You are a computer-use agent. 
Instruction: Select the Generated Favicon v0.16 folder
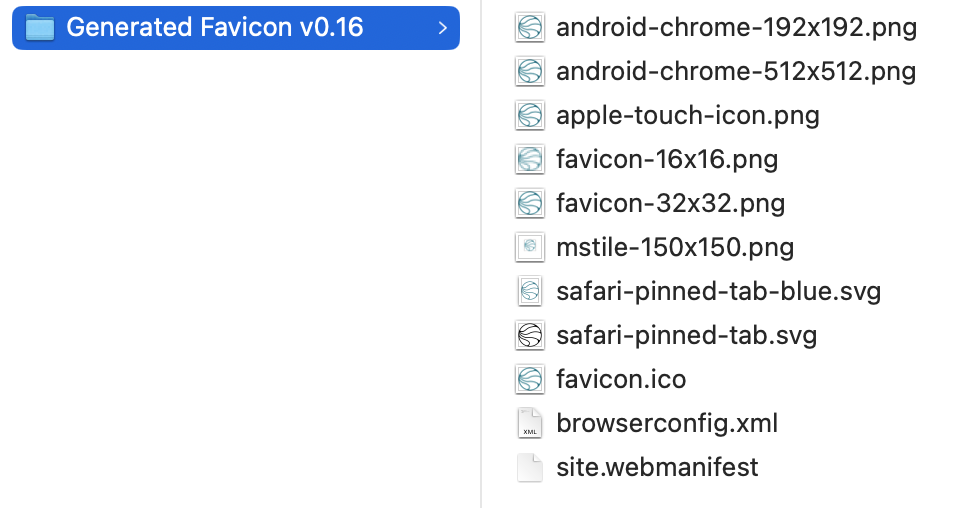point(236,28)
